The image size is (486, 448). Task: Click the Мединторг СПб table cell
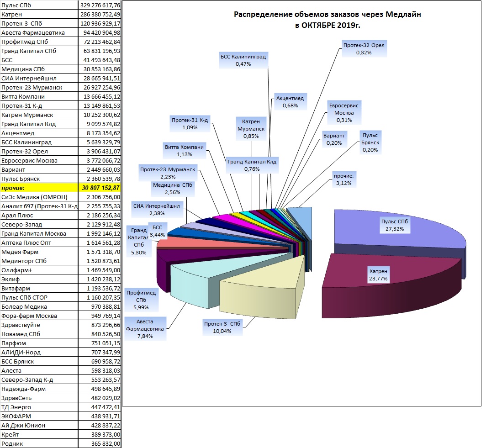coord(39,261)
